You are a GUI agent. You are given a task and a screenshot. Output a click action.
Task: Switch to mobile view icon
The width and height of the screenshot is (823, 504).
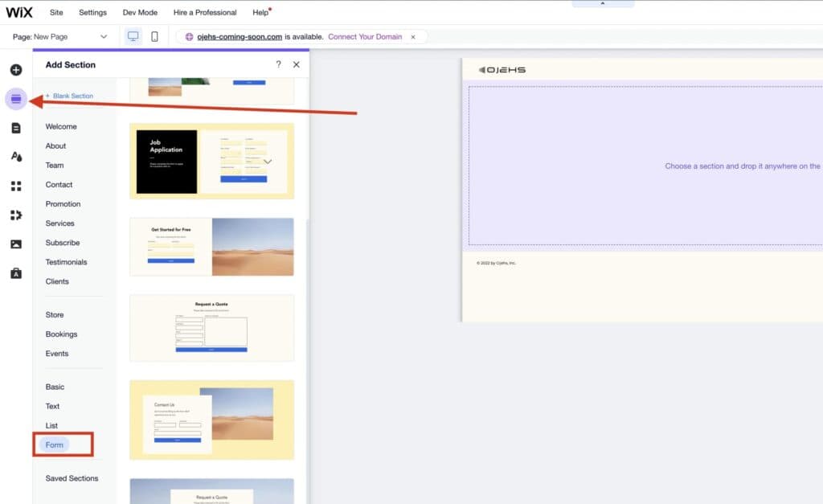[x=154, y=36]
